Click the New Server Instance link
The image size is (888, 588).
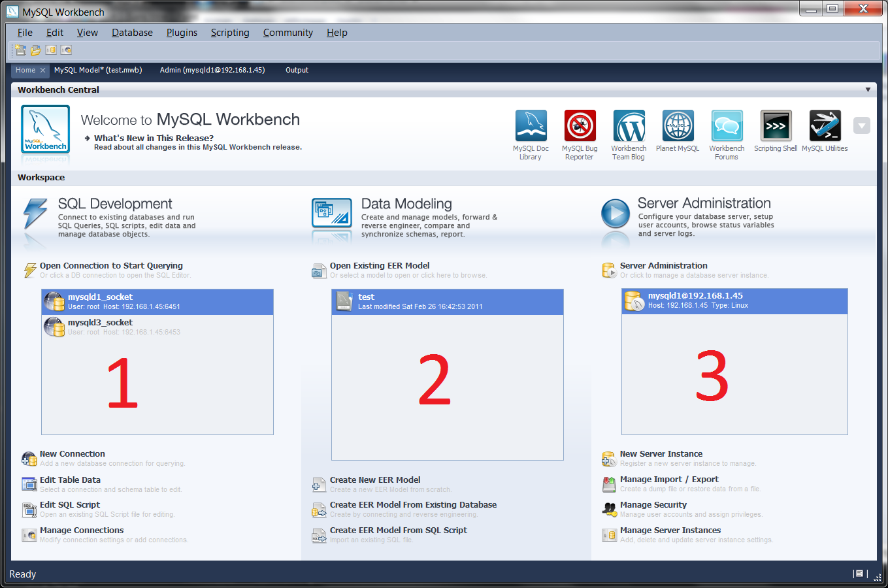point(661,454)
